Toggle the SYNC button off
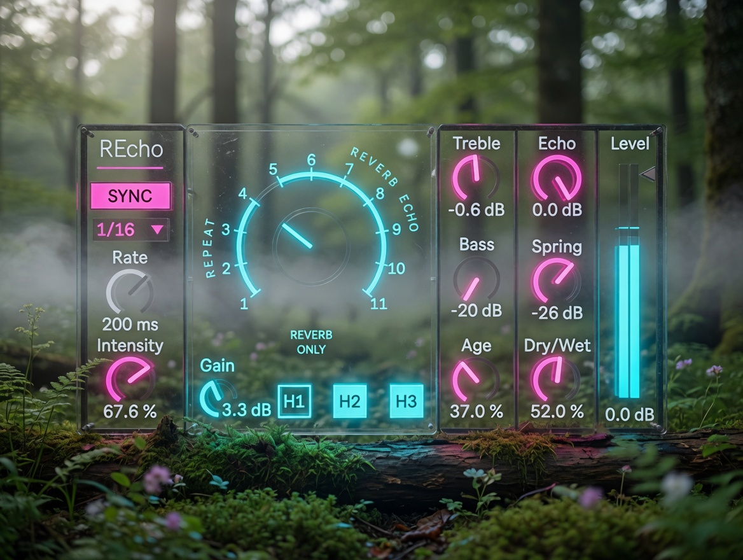The height and width of the screenshot is (560, 743). click(130, 196)
